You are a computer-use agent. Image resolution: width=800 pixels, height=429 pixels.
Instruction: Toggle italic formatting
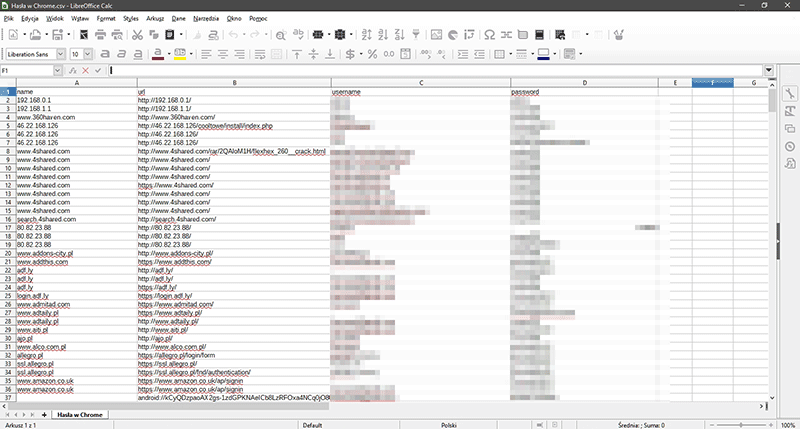(x=121, y=54)
